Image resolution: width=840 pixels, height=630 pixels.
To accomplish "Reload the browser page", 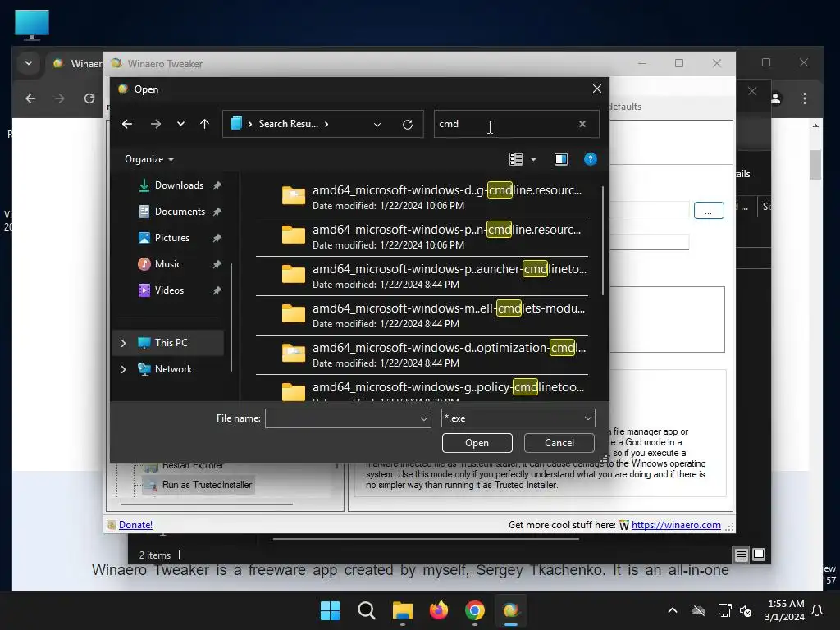I will pyautogui.click(x=89, y=98).
